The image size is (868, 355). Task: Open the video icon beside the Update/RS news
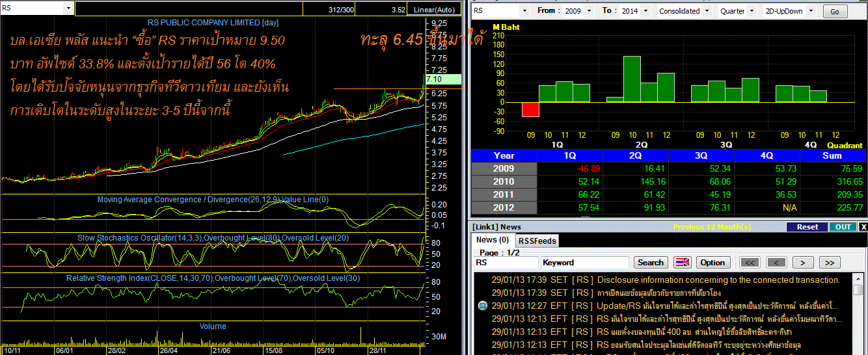481,306
